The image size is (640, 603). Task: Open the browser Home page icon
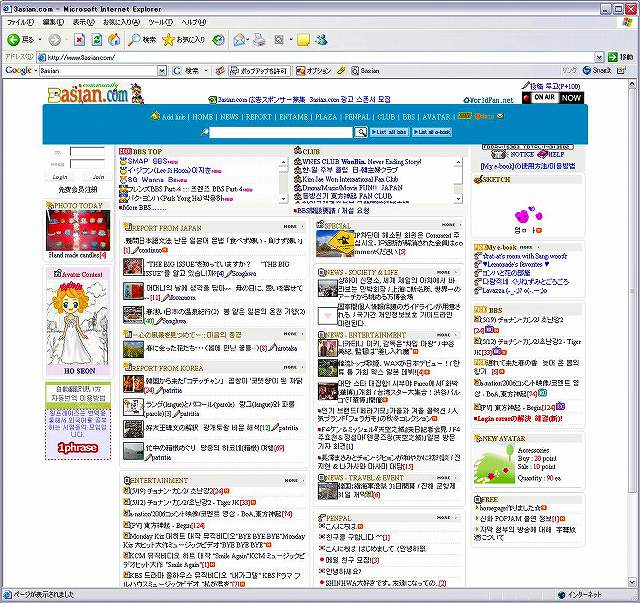coord(114,40)
